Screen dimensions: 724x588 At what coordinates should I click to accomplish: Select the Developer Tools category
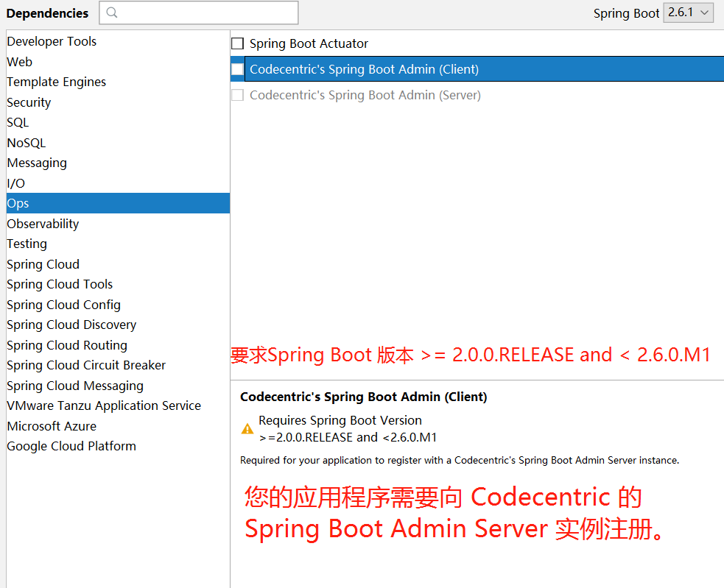52,41
